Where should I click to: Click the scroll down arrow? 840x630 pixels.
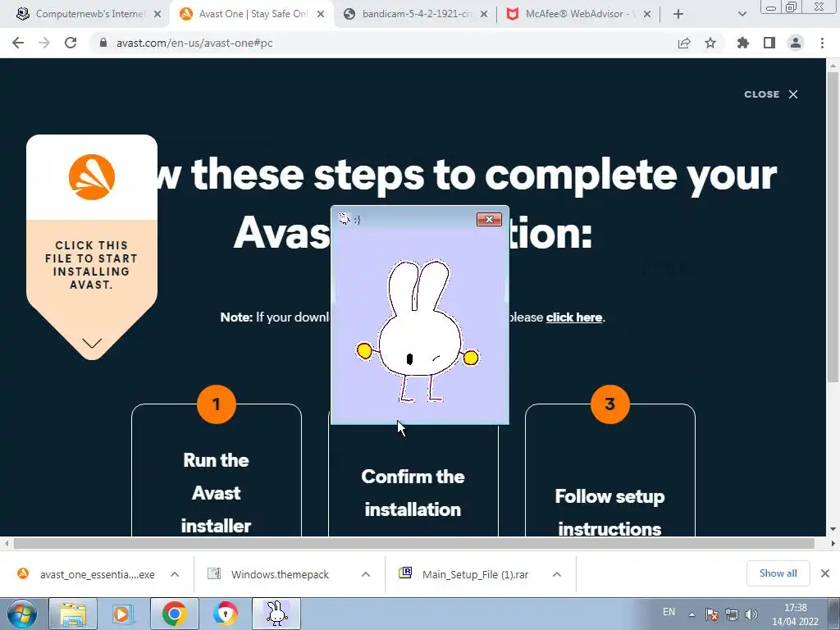833,529
